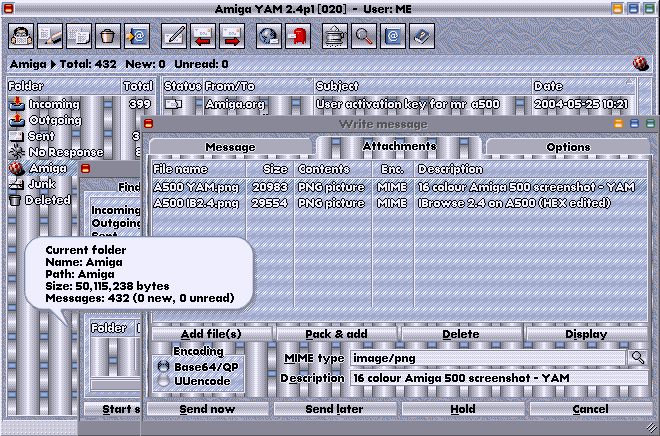Click the Add file(s) button
Viewport: 660px width, 436px height.
pyautogui.click(x=211, y=334)
